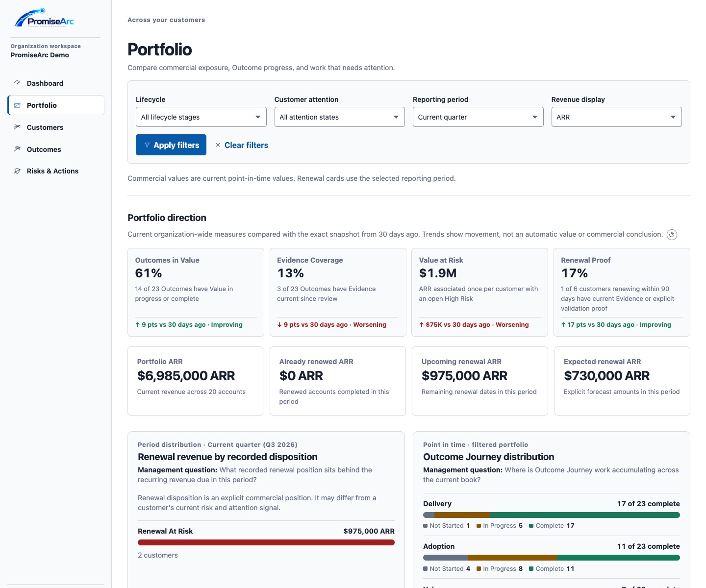Click the Risks & Actions sidebar icon
The image size is (706, 588).
point(17,171)
